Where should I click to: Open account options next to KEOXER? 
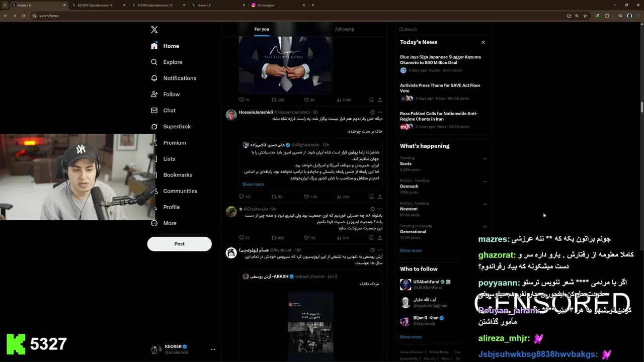(213, 349)
